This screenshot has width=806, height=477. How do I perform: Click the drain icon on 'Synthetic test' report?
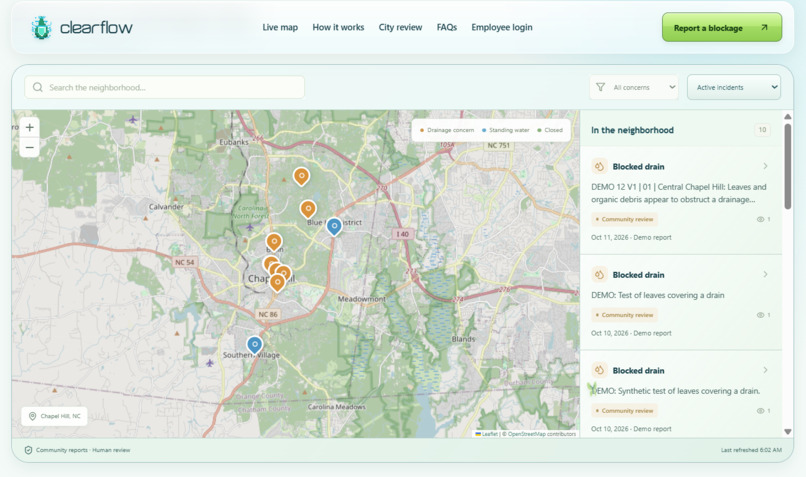click(x=599, y=370)
